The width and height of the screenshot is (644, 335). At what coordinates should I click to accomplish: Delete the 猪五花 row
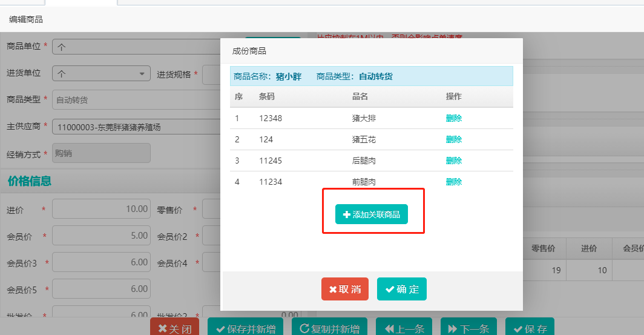(x=453, y=139)
